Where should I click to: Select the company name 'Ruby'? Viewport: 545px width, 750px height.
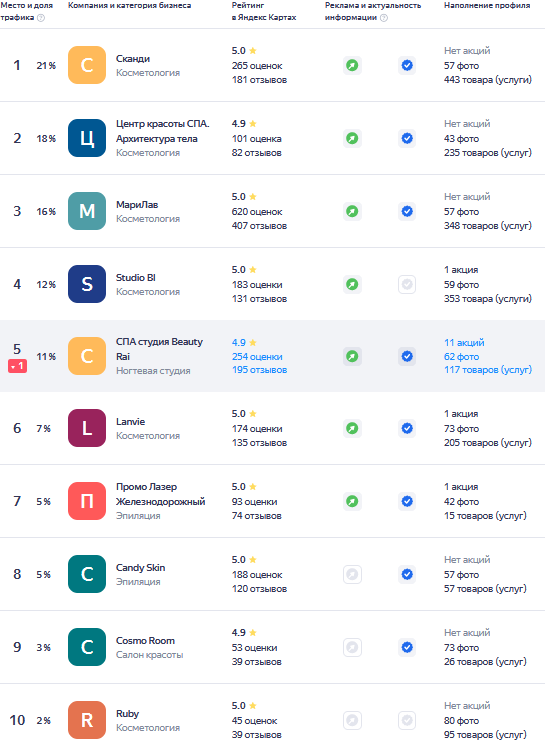[x=127, y=714]
